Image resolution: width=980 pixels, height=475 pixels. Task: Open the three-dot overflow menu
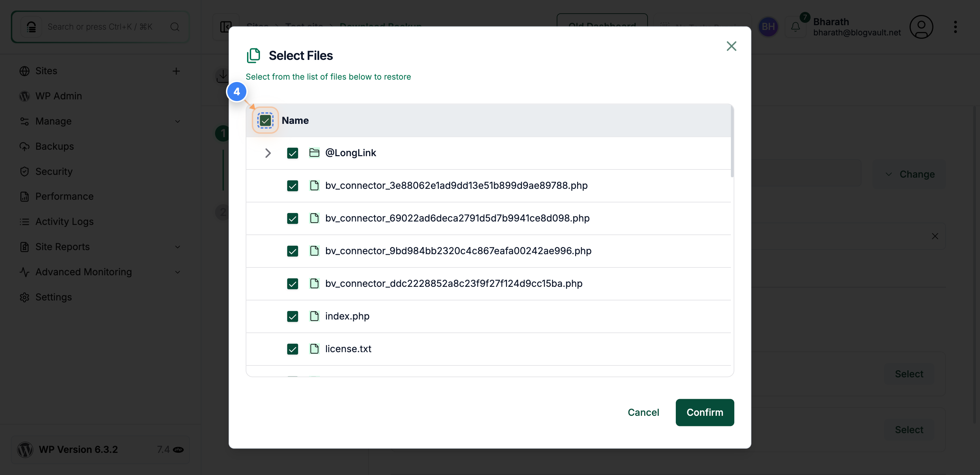tap(956, 27)
